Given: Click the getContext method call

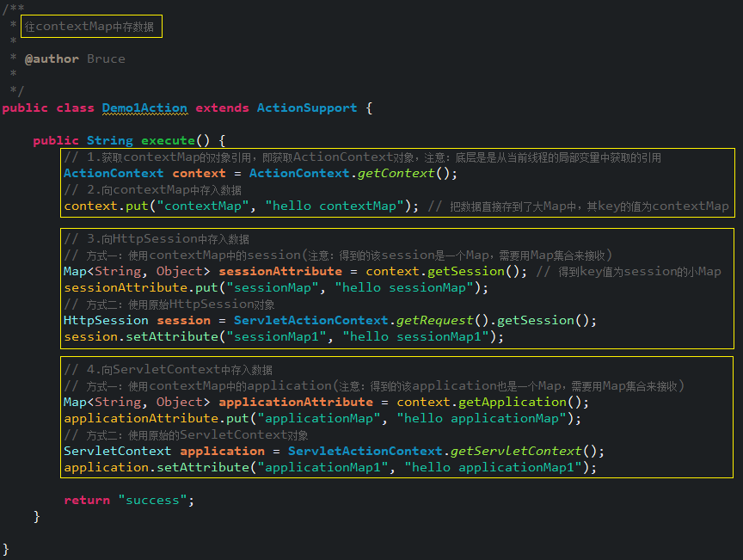Looking at the screenshot, I should [396, 174].
